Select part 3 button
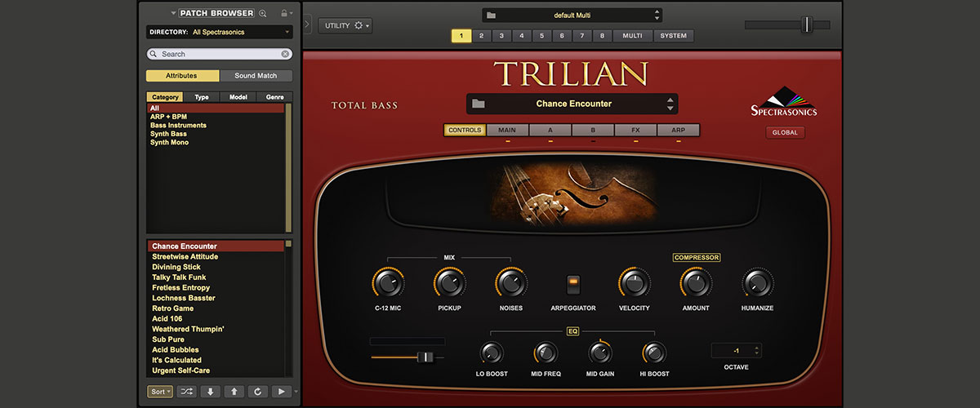Viewport: 980px width, 408px height. pyautogui.click(x=501, y=36)
